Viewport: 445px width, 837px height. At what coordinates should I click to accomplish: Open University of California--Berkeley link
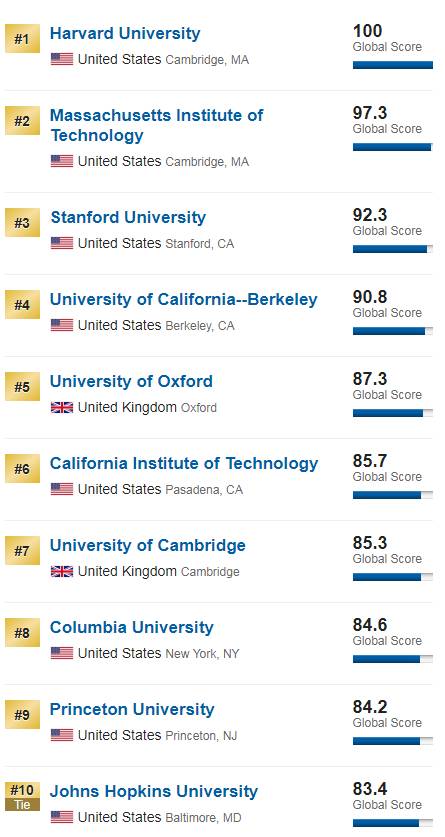point(184,299)
